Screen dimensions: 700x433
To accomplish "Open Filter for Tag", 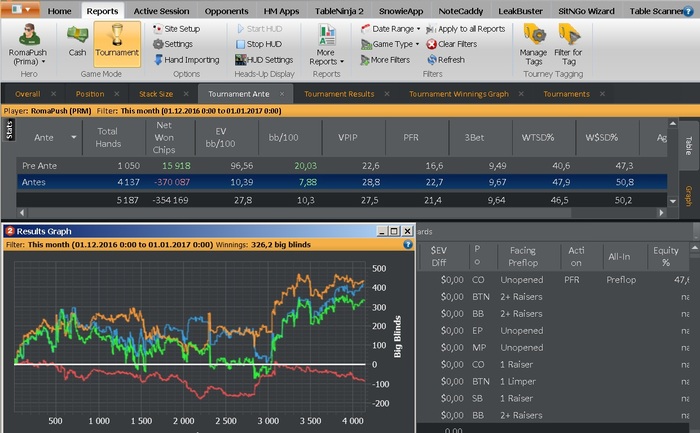I will tap(568, 45).
